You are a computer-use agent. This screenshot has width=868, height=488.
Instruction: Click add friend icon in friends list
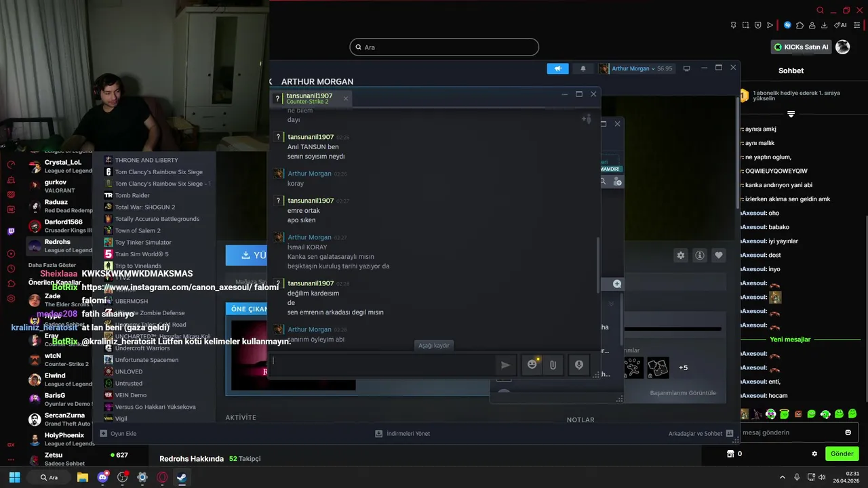(x=617, y=182)
